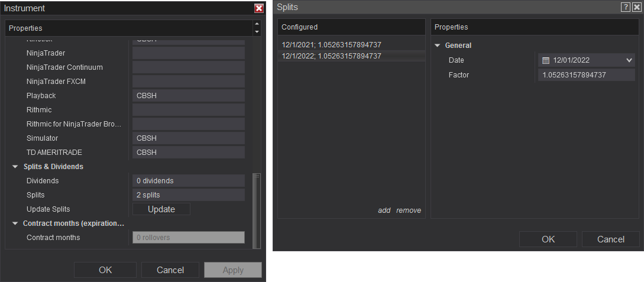Viewport: 644px width, 282px height.
Task: Click the Playback label
Action: (41, 96)
